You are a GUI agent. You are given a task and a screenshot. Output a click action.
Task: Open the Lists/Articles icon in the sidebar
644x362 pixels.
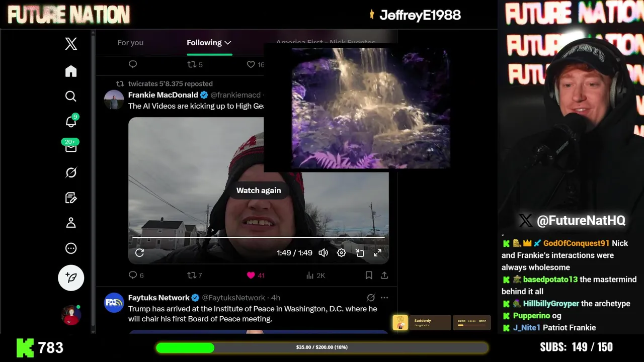coord(71,198)
